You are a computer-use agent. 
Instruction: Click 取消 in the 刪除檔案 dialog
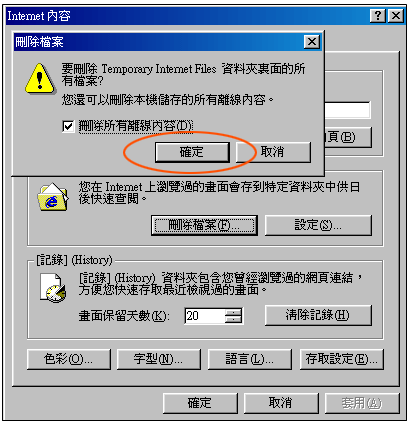pyautogui.click(x=273, y=152)
